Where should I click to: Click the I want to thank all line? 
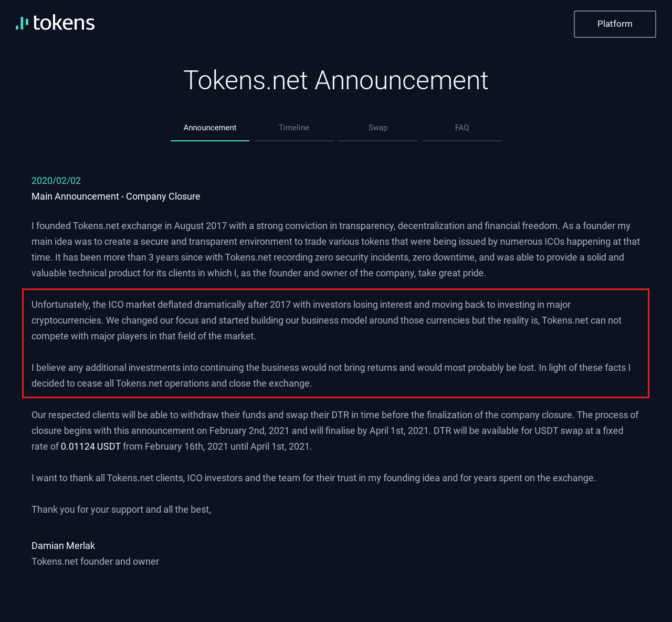314,478
